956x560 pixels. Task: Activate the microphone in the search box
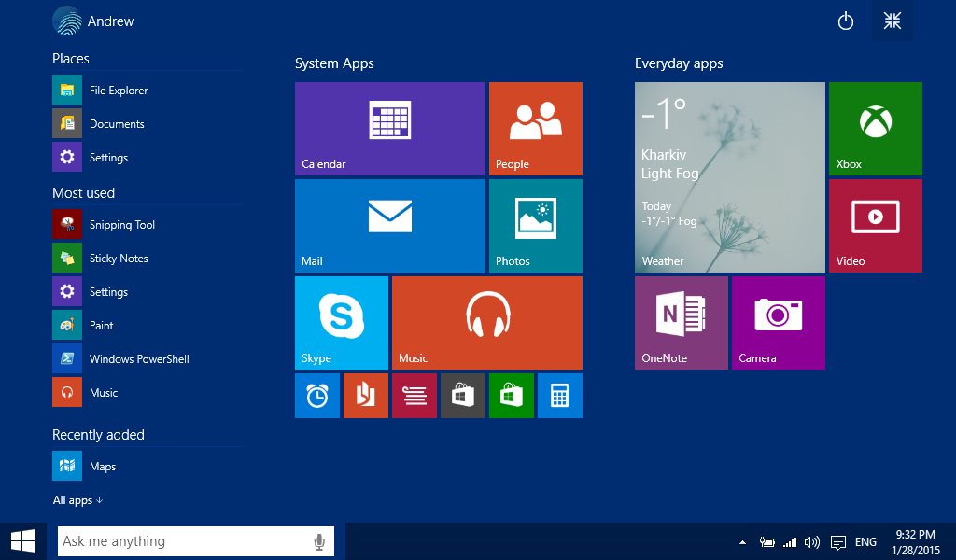319,541
